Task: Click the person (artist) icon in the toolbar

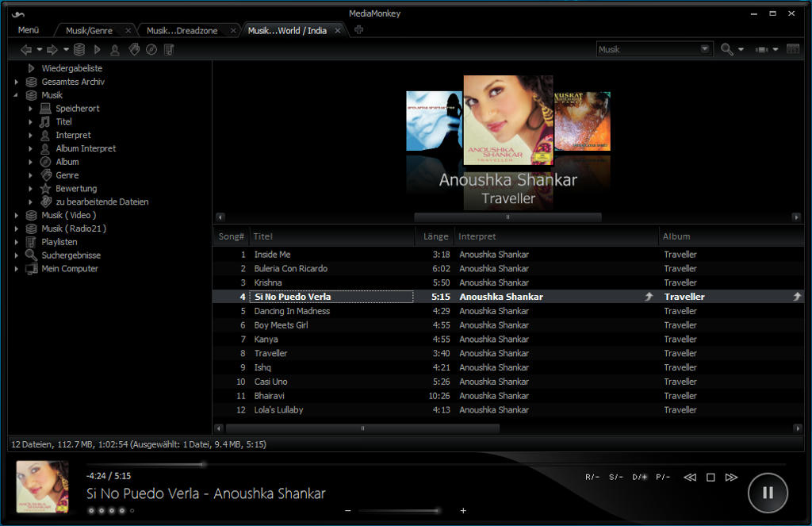Action: tap(114, 50)
